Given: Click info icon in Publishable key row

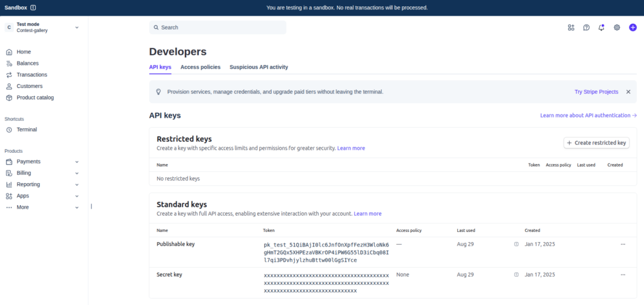Looking at the screenshot, I should [x=516, y=244].
